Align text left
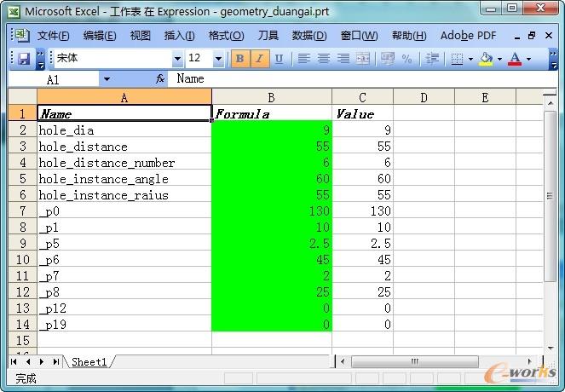The height and width of the screenshot is (392, 565). pyautogui.click(x=304, y=59)
